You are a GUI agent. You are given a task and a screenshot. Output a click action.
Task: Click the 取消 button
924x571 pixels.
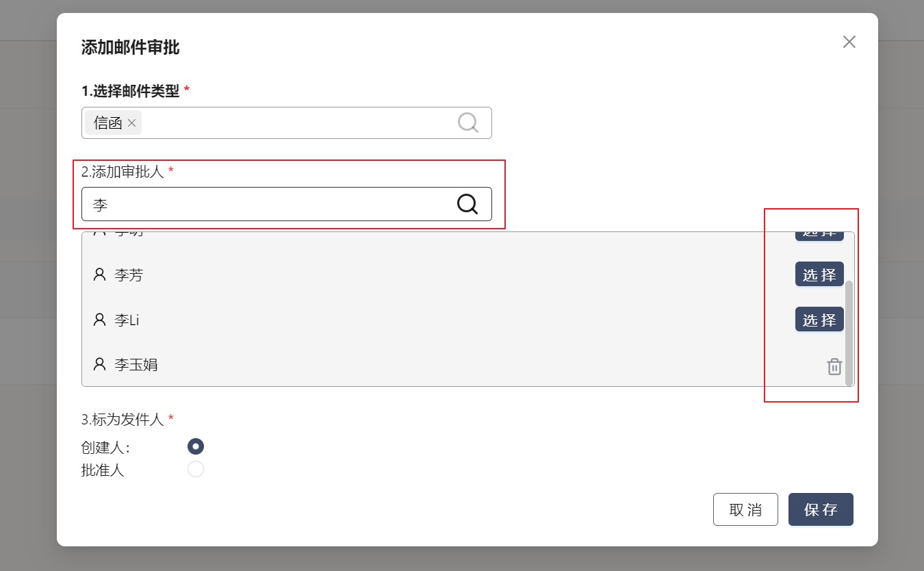tap(745, 509)
